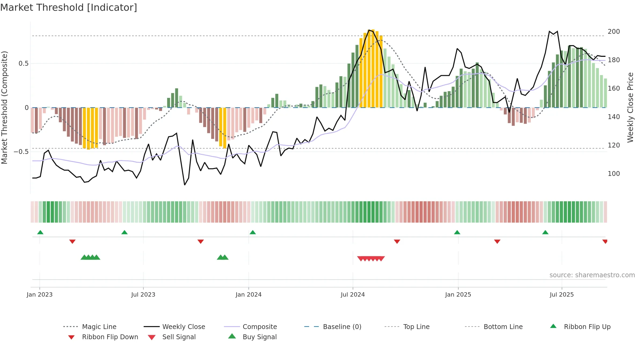Toggle the Baseline (0) legend entry
The width and height of the screenshot is (644, 362).
(x=333, y=327)
